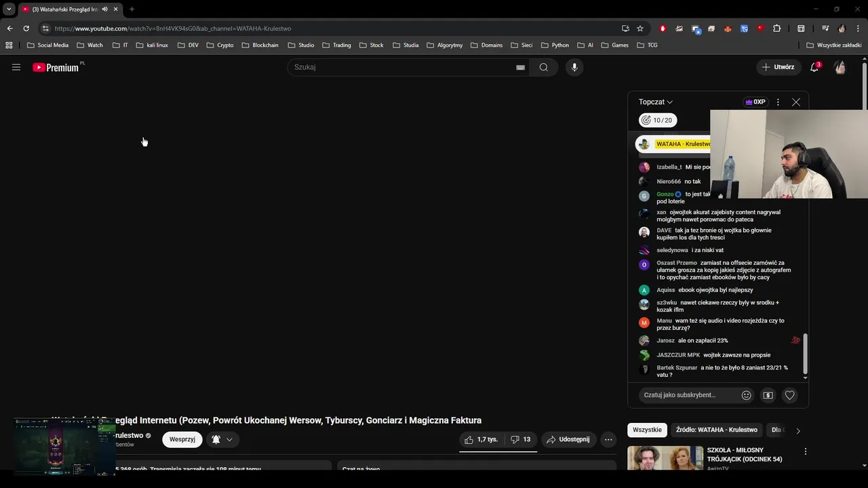Open Chrome apps grid shortcut

tap(9, 45)
